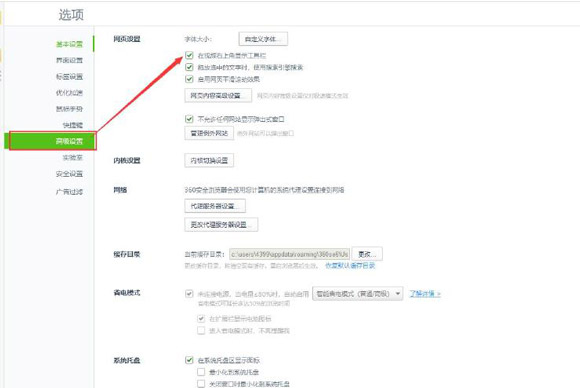Image resolution: width=580 pixels, height=388 pixels.
Task: Select 标签设置 in the options sidebar
Action: coord(69,77)
